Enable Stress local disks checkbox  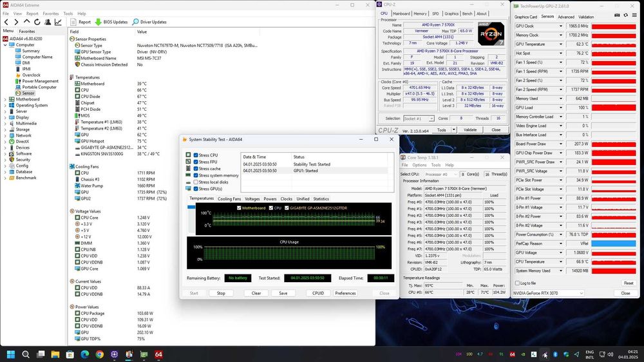196,182
